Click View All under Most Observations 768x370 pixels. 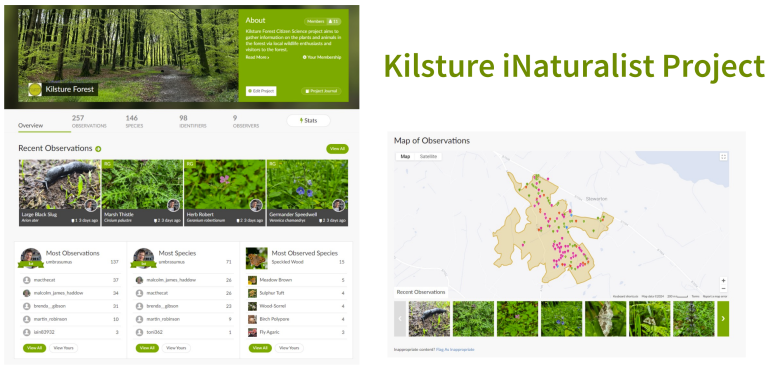(x=34, y=348)
